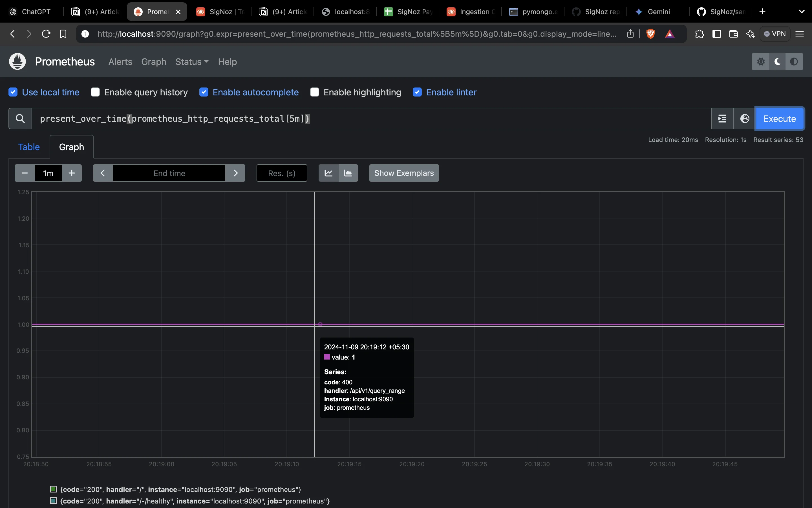The height and width of the screenshot is (508, 812).
Task: Switch to the Table tab
Action: (29, 147)
